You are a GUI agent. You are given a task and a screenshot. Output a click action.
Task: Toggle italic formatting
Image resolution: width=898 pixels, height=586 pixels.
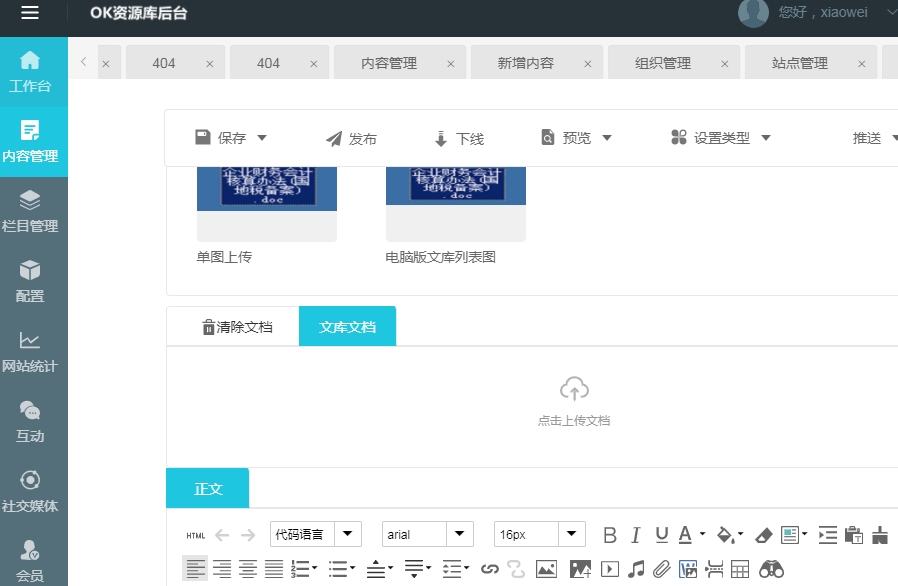click(635, 535)
